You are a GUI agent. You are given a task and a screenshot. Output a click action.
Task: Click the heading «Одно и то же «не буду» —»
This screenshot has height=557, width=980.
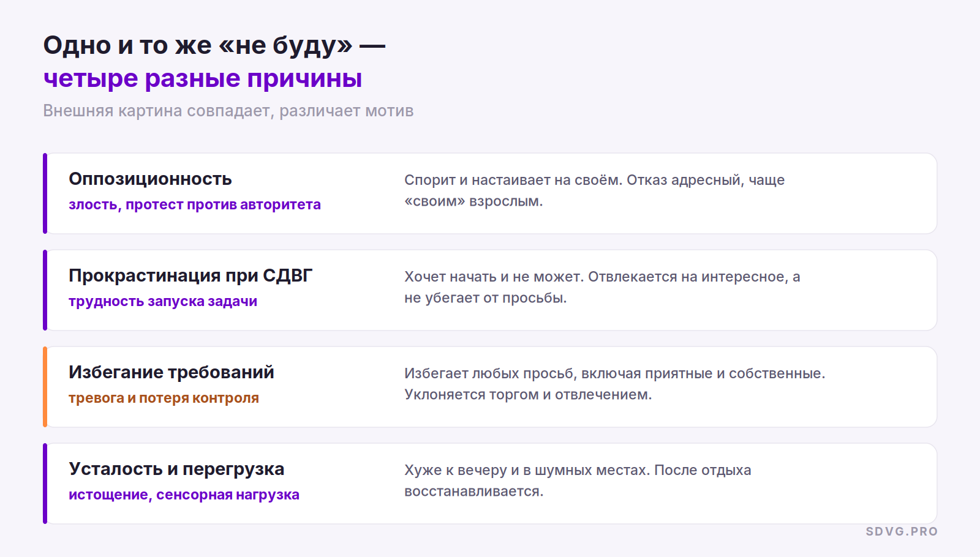pyautogui.click(x=214, y=46)
